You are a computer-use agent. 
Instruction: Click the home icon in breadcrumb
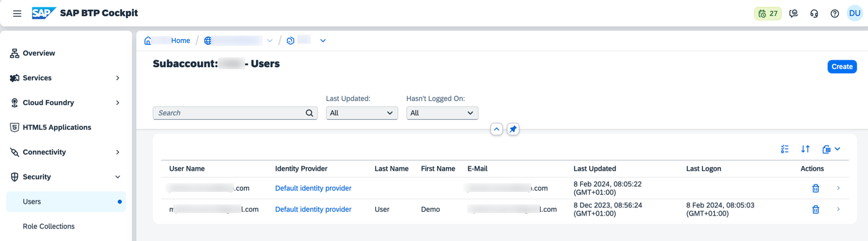[148, 40]
